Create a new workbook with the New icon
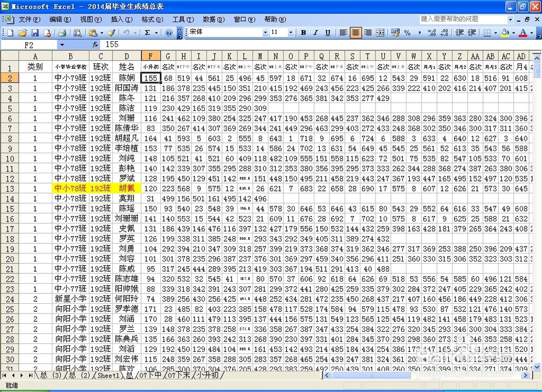 pos(10,33)
